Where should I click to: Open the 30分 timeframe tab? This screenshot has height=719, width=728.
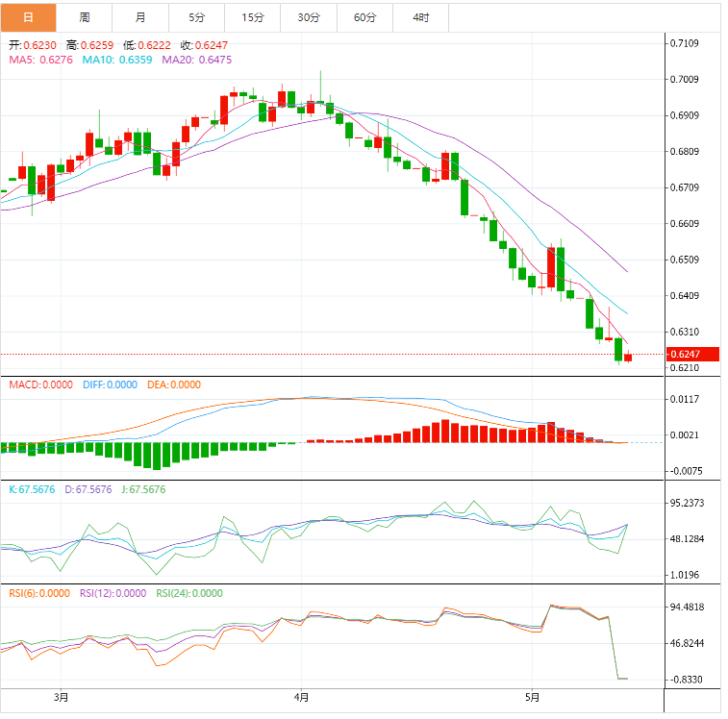tap(309, 17)
